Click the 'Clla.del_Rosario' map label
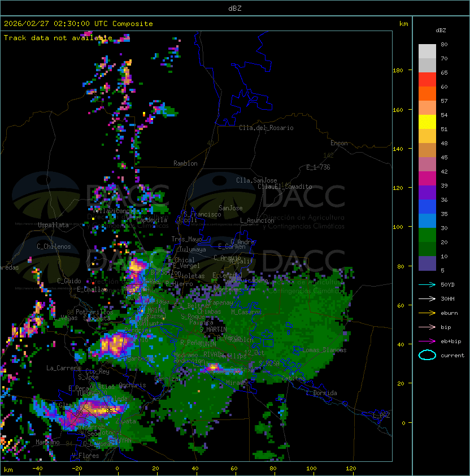470x476 pixels. tap(266, 128)
